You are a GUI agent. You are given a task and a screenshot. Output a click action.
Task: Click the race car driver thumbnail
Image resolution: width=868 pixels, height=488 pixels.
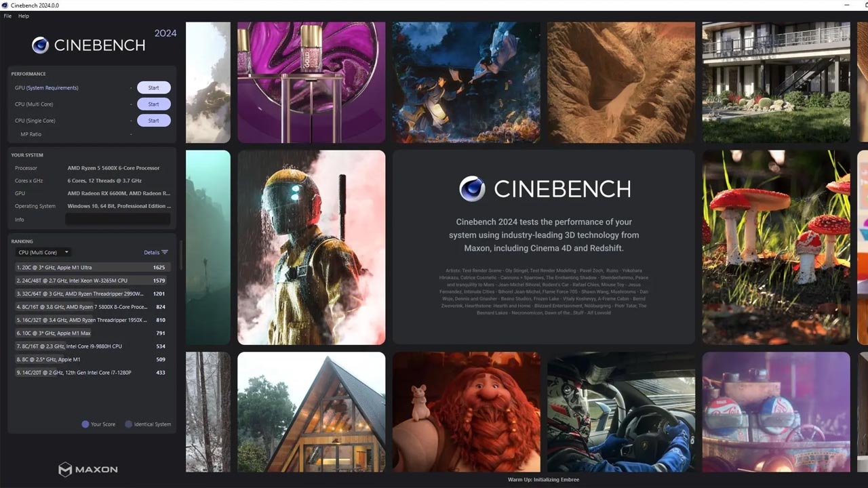point(621,412)
